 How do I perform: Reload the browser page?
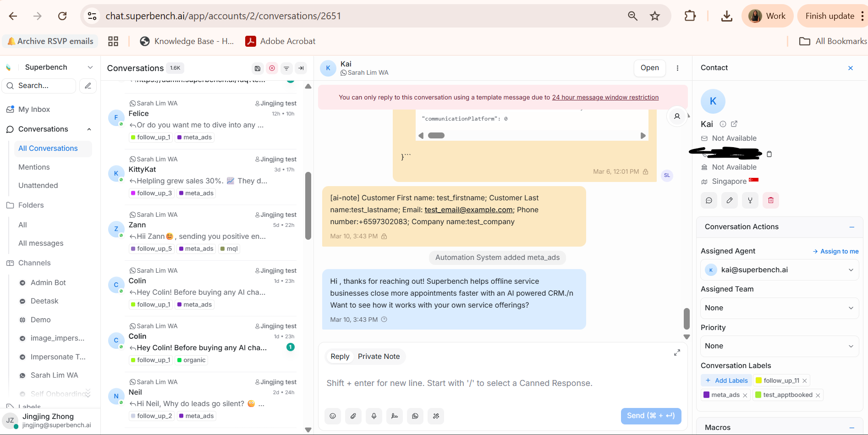pos(62,16)
